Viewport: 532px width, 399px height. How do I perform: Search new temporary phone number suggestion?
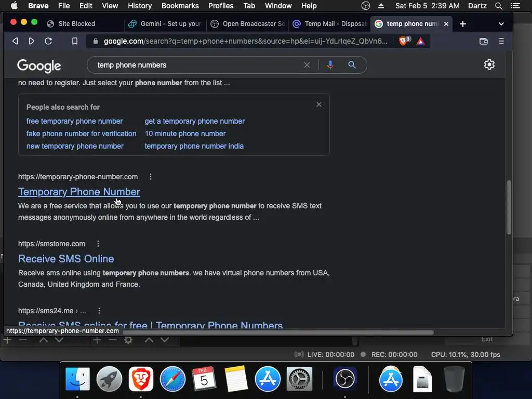coord(75,146)
